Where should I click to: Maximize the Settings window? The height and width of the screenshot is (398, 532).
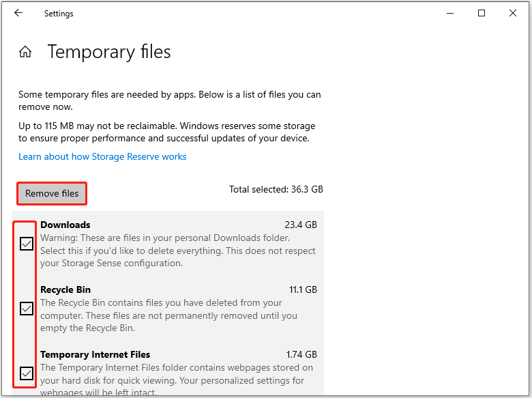pyautogui.click(x=482, y=13)
